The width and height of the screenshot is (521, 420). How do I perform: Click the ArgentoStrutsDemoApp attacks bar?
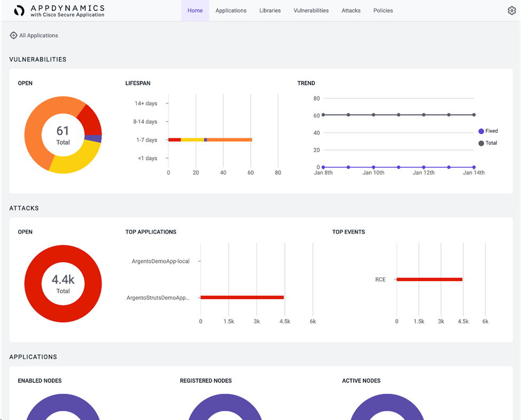point(242,298)
